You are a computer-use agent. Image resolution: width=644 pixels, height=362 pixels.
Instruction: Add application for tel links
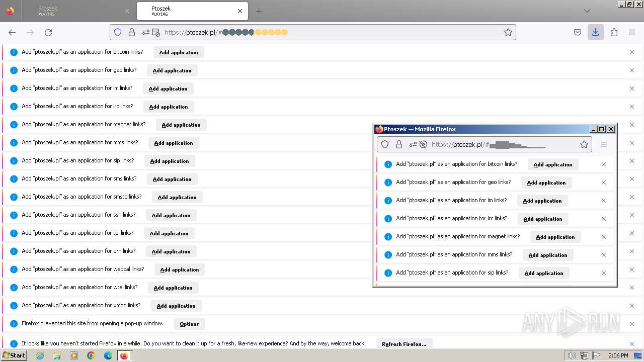(x=169, y=233)
